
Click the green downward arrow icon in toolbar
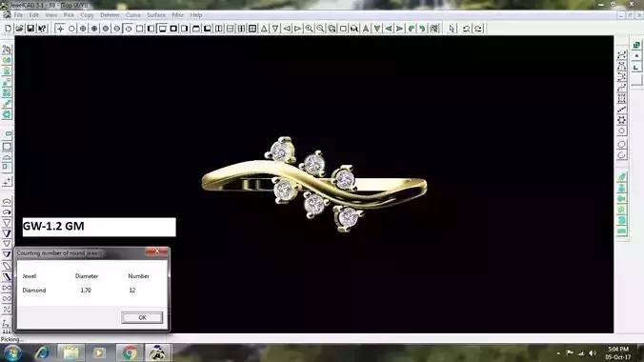tap(377, 29)
